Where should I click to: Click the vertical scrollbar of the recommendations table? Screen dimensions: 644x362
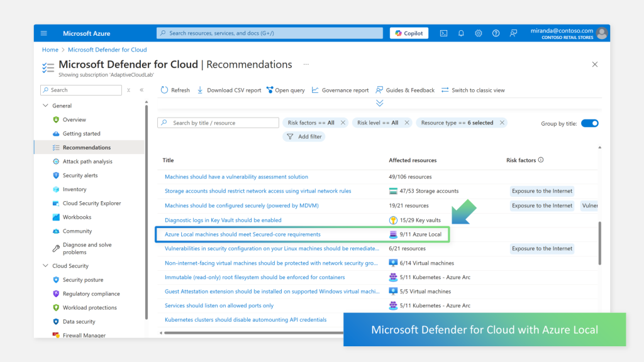tap(599, 243)
